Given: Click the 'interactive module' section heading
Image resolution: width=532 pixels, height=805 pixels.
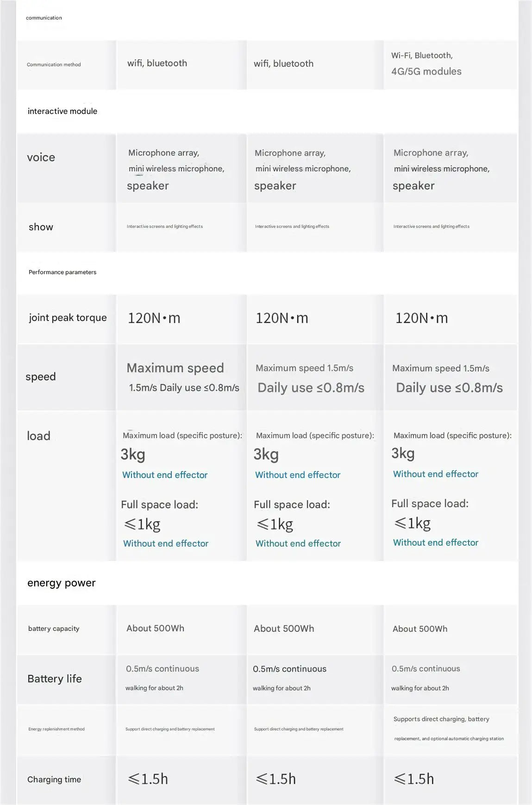Looking at the screenshot, I should point(63,111).
